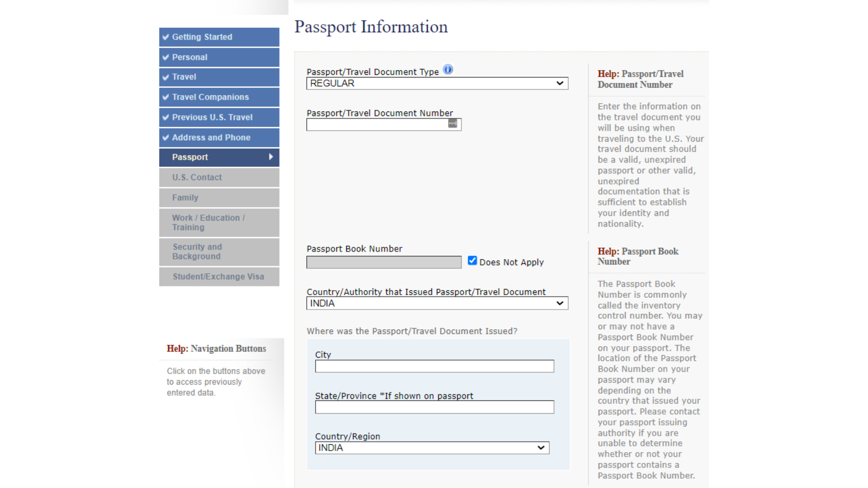Click the Travel section navigation icon
Image resolution: width=868 pixels, height=488 pixels.
[x=167, y=76]
